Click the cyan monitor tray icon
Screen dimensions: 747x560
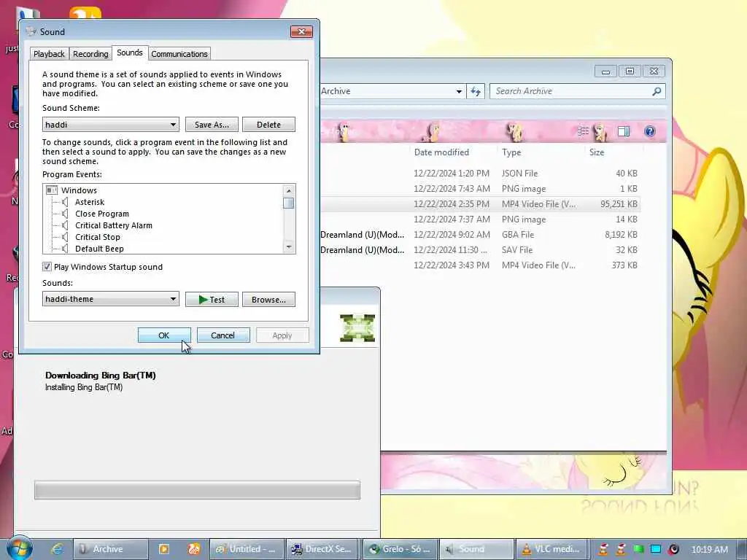656,550
